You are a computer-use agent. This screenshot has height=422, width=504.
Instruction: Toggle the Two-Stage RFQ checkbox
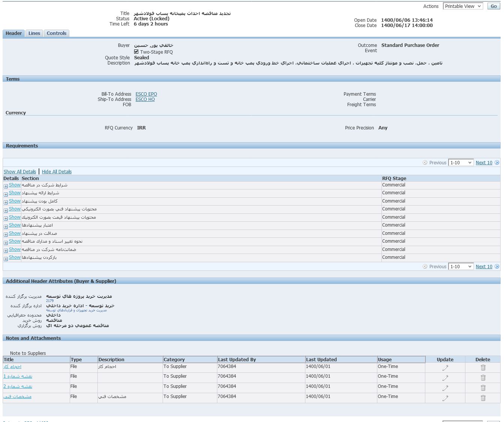136,52
